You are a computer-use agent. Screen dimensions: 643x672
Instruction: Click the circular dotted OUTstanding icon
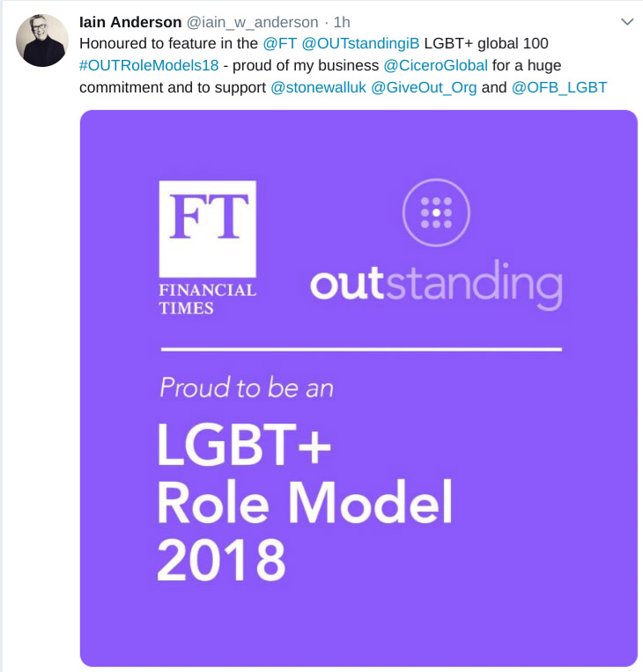[x=436, y=212]
